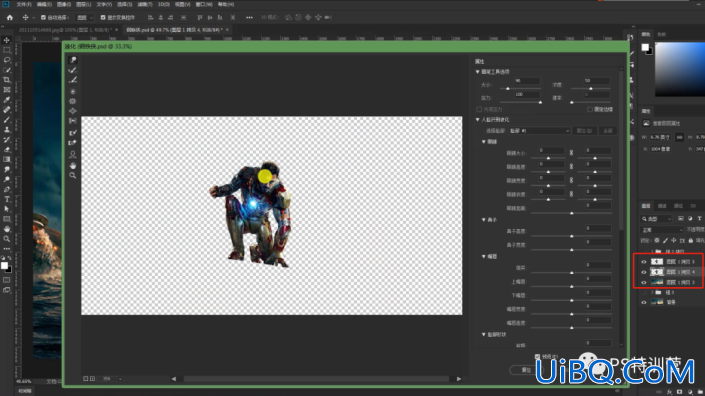This screenshot has width=705, height=396.
Task: Open the 正常 blend mode dropdown in Layers panel
Action: [x=662, y=230]
